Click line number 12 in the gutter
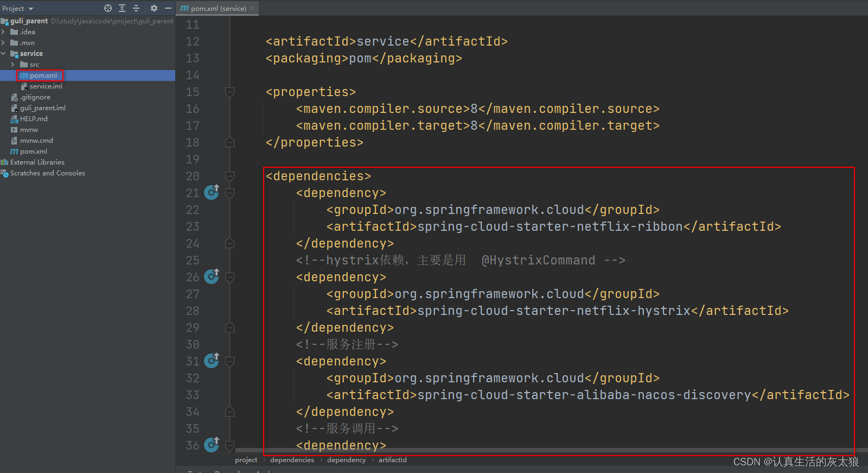The image size is (868, 473). tap(193, 41)
